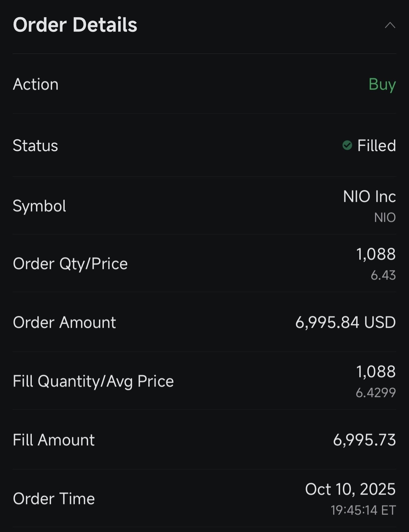This screenshot has width=409, height=532.
Task: Select the Filled status text
Action: pyautogui.click(x=376, y=146)
